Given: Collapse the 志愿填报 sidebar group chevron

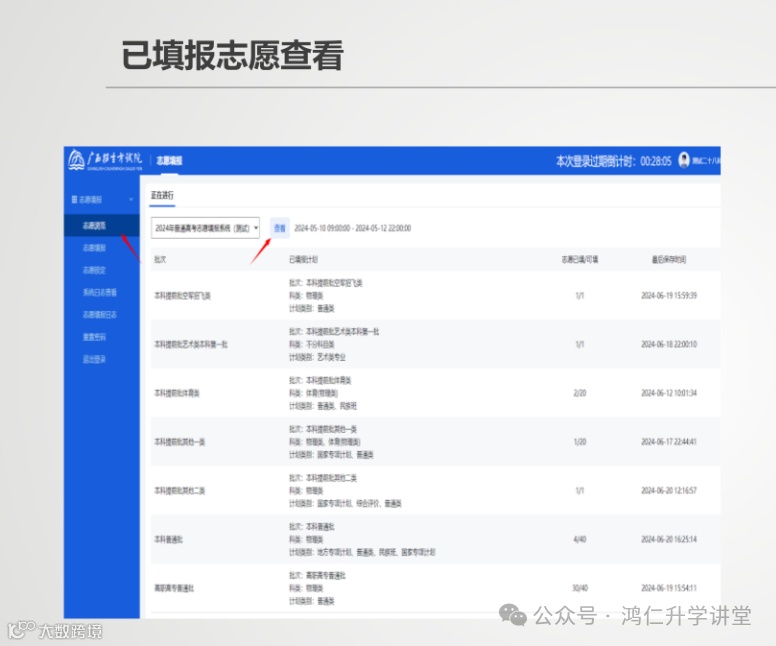Looking at the screenshot, I should [131, 199].
